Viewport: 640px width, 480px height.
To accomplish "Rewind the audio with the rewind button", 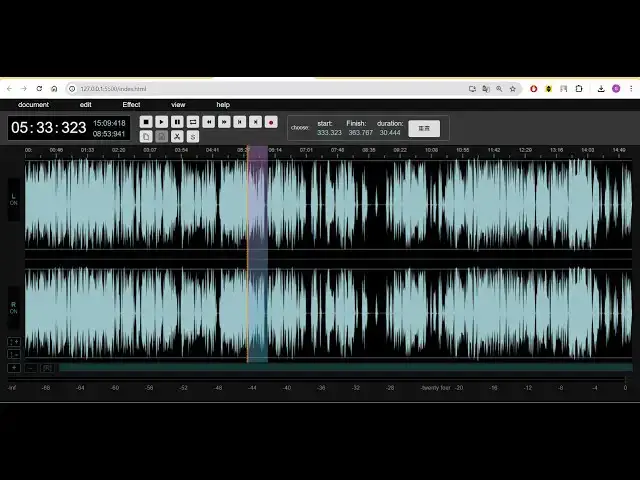I will pos(209,122).
